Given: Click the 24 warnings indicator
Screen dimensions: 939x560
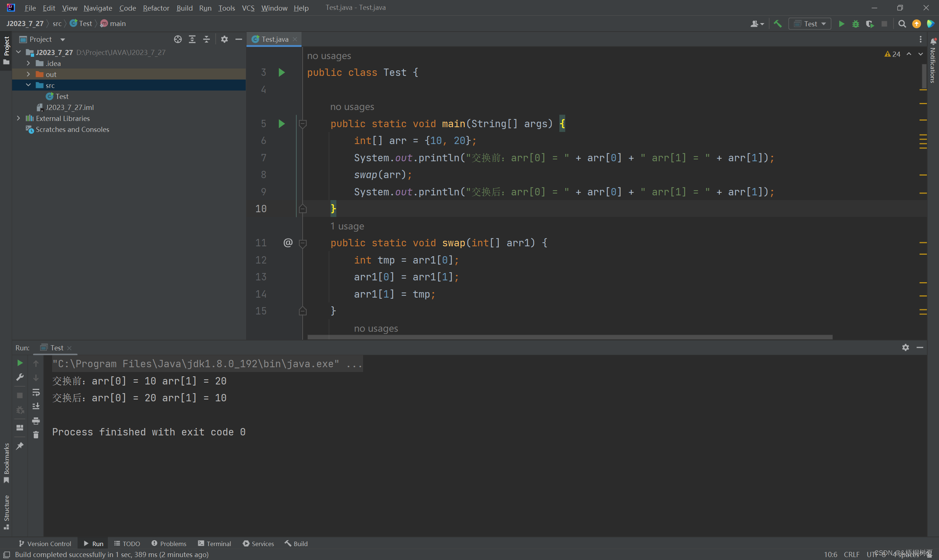Looking at the screenshot, I should pos(892,54).
